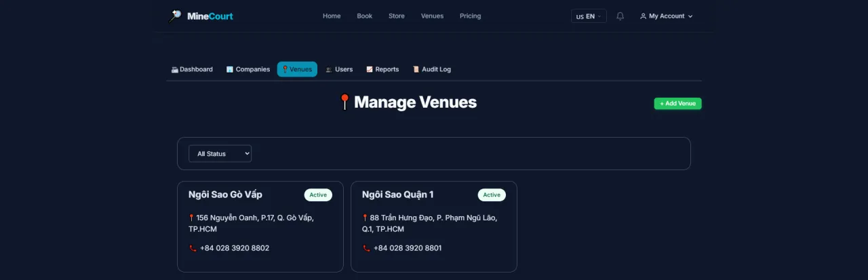
Task: Switch to the Companies tab
Action: point(248,69)
